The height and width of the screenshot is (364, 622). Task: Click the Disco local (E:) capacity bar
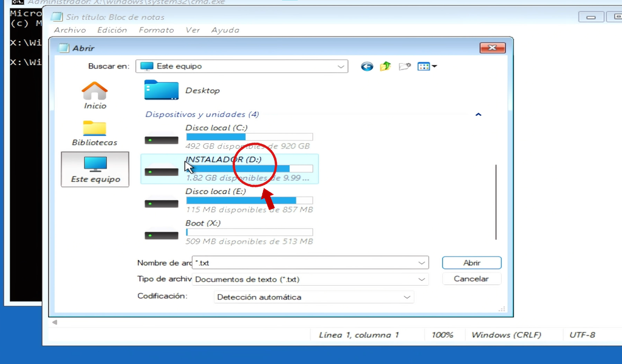[x=250, y=200]
